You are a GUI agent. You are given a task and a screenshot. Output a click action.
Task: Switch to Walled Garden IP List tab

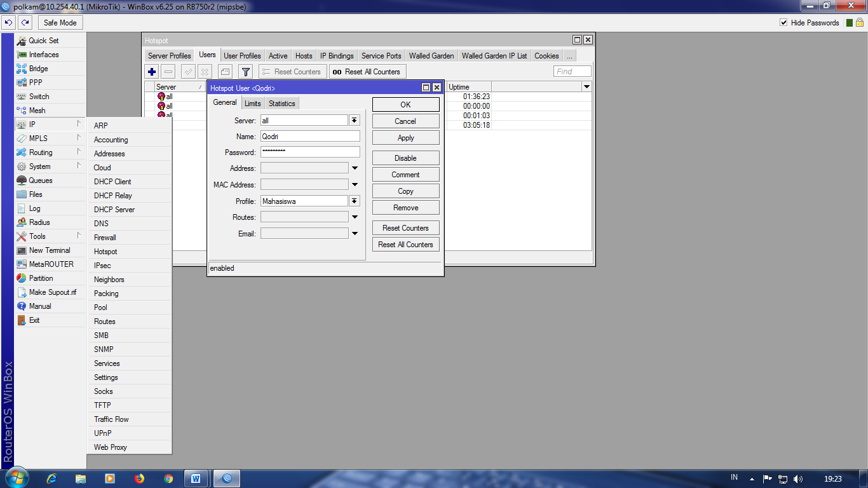click(x=494, y=56)
